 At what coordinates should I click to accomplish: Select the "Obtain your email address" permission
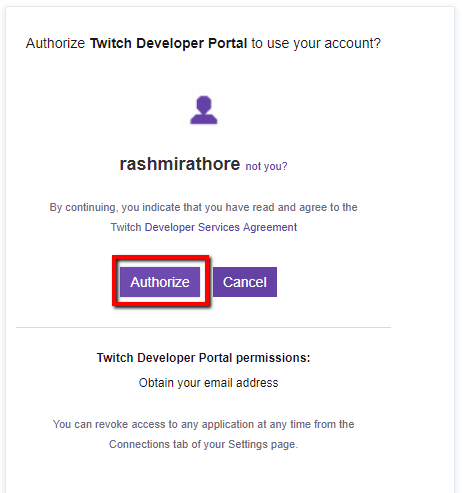pos(208,383)
